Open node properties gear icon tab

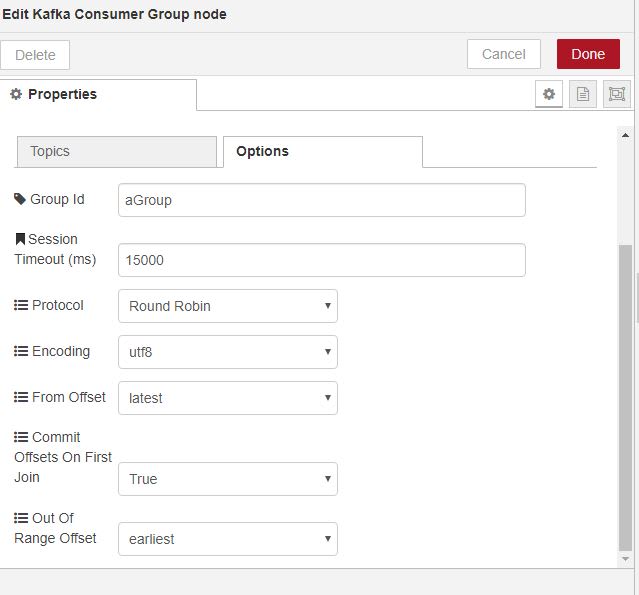pyautogui.click(x=549, y=94)
